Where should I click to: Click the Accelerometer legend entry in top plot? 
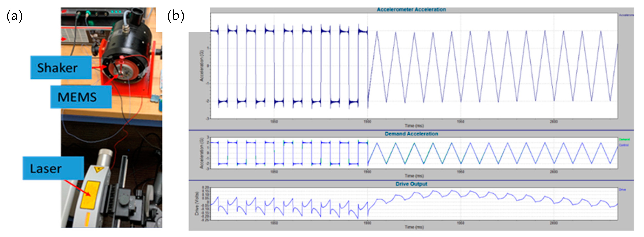626,15
